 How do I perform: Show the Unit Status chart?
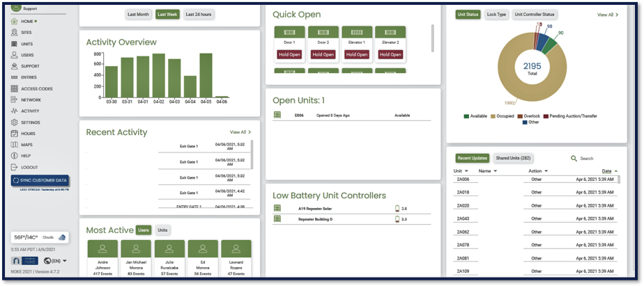[468, 15]
